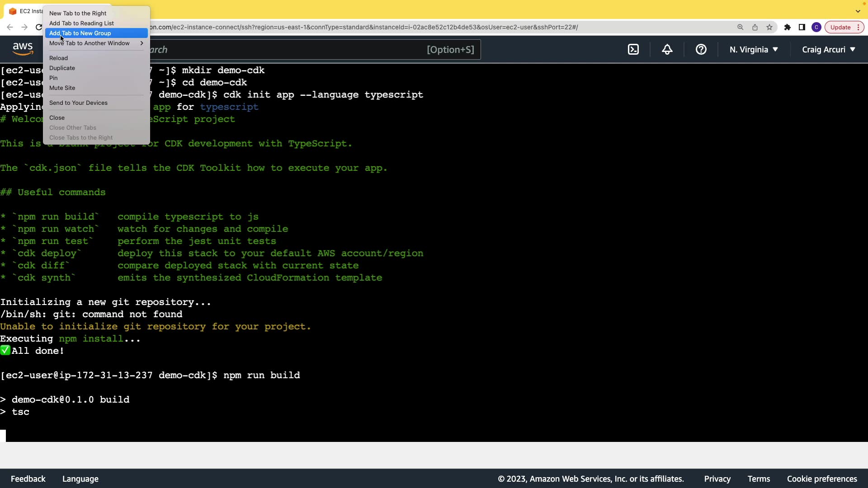Click the Feedback link in footer
The width and height of the screenshot is (868, 488).
28,479
